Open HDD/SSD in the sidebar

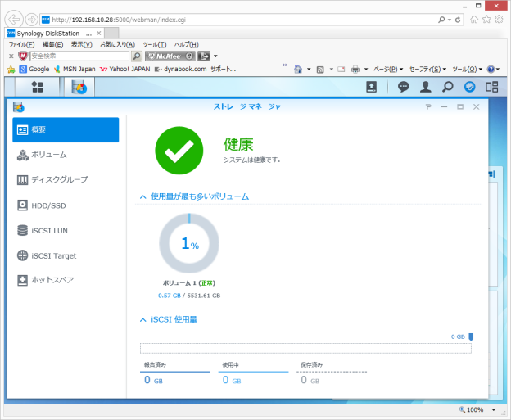click(x=66, y=205)
